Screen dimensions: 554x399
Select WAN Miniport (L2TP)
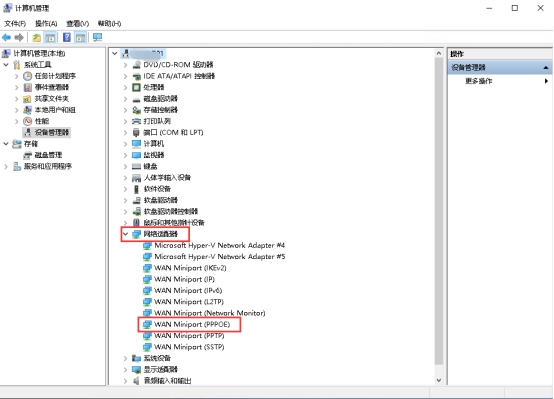pos(189,302)
